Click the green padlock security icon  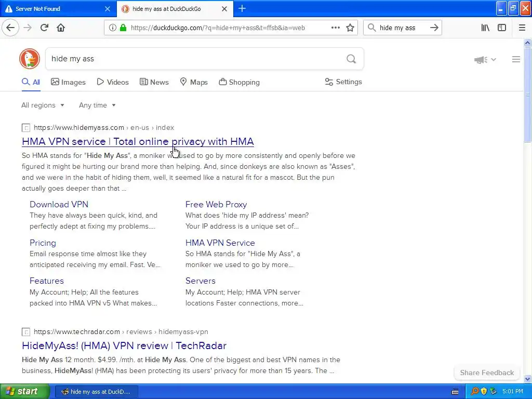point(123,28)
